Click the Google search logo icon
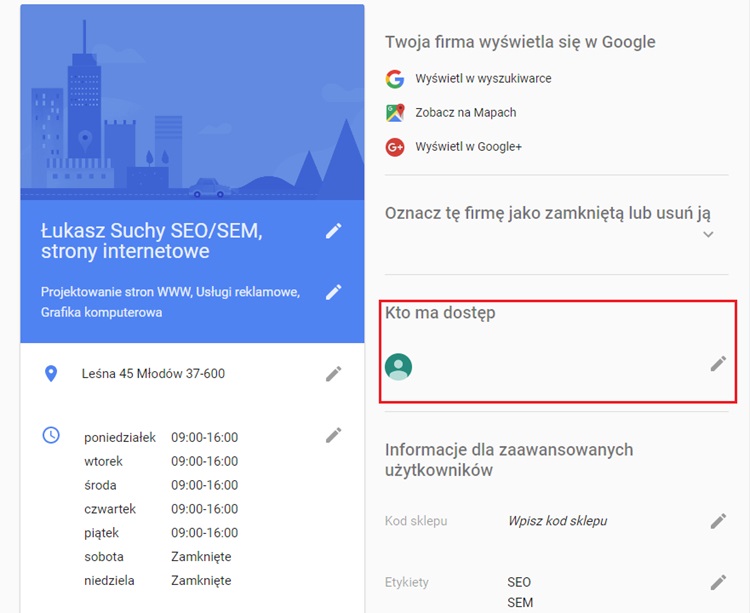Screen dimensions: 750x613 pyautogui.click(x=395, y=79)
